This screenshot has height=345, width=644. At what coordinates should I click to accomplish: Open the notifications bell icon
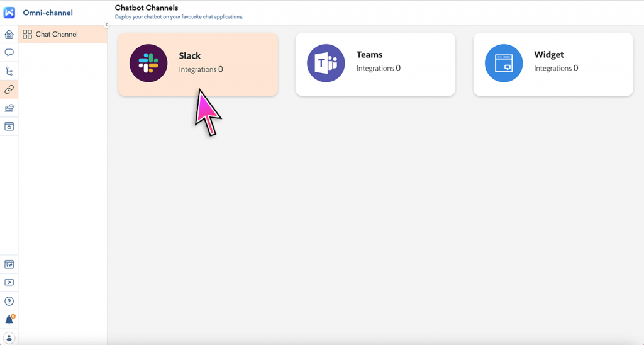tap(9, 320)
